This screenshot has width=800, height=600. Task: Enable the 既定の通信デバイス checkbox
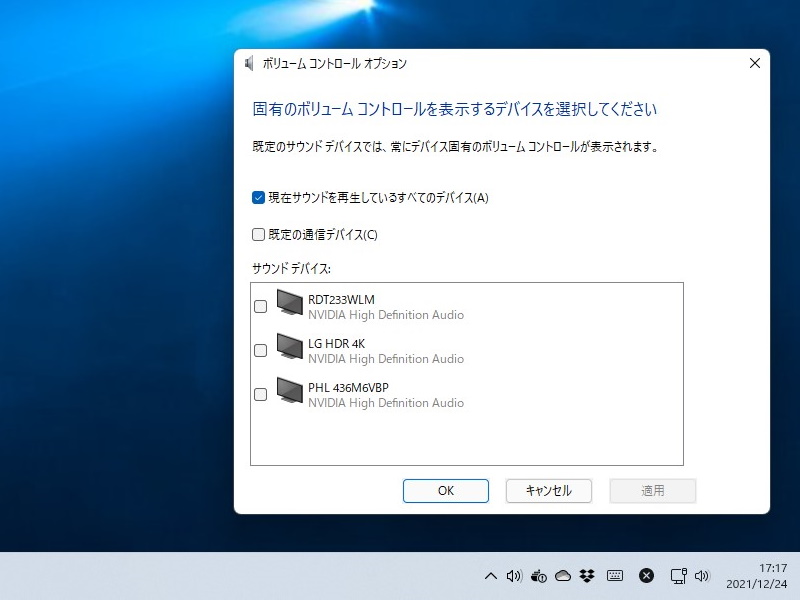pyautogui.click(x=257, y=234)
